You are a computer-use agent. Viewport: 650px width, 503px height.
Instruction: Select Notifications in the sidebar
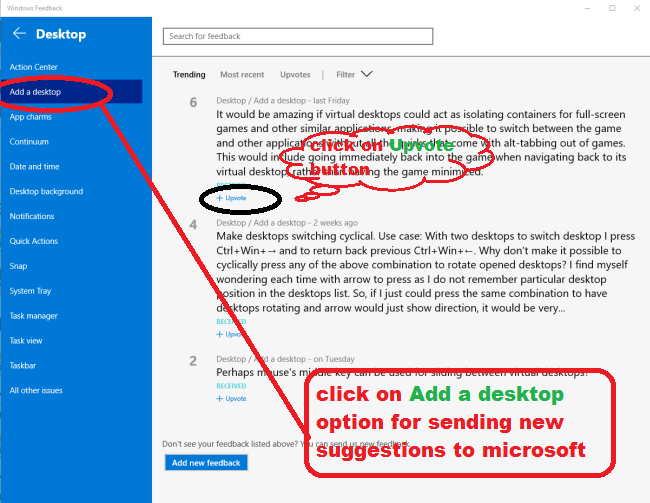click(x=32, y=216)
